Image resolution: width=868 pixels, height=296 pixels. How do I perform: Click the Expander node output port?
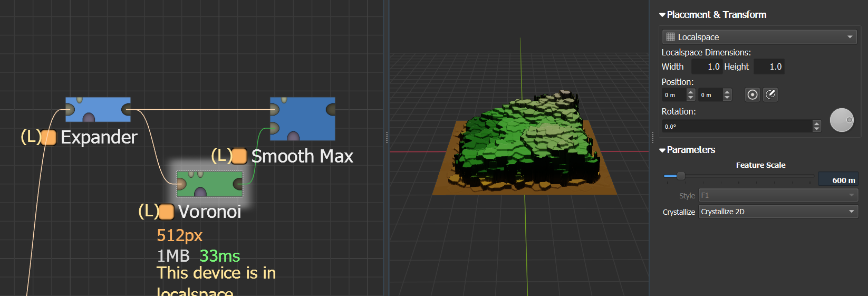pos(127,110)
